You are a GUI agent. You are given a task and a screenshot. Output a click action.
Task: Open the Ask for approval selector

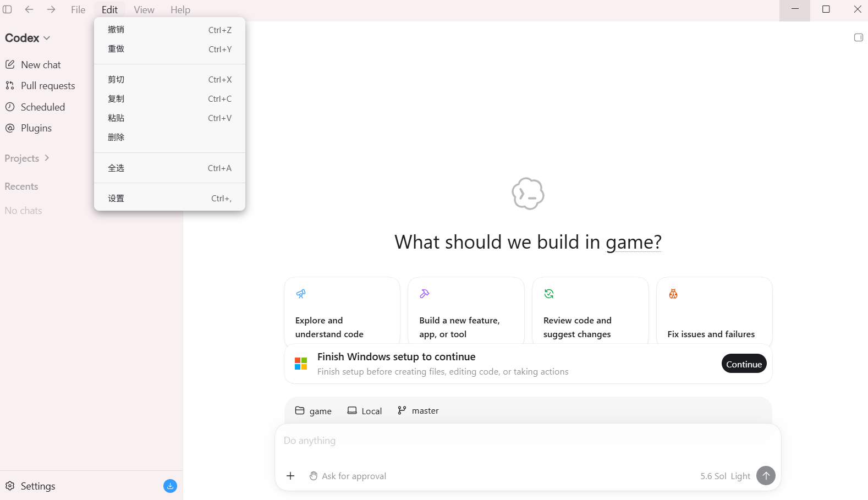[348, 476]
